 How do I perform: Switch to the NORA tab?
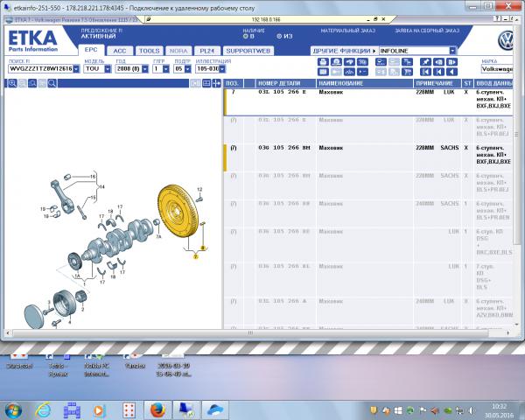pyautogui.click(x=178, y=51)
